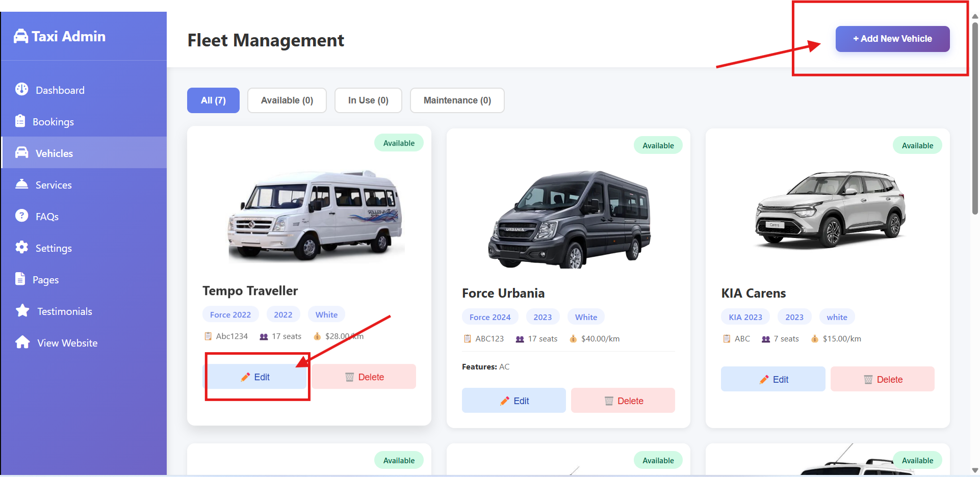The height and width of the screenshot is (477, 980).
Task: Click the pencil icon on Force Urbania's Edit button
Action: (x=504, y=401)
